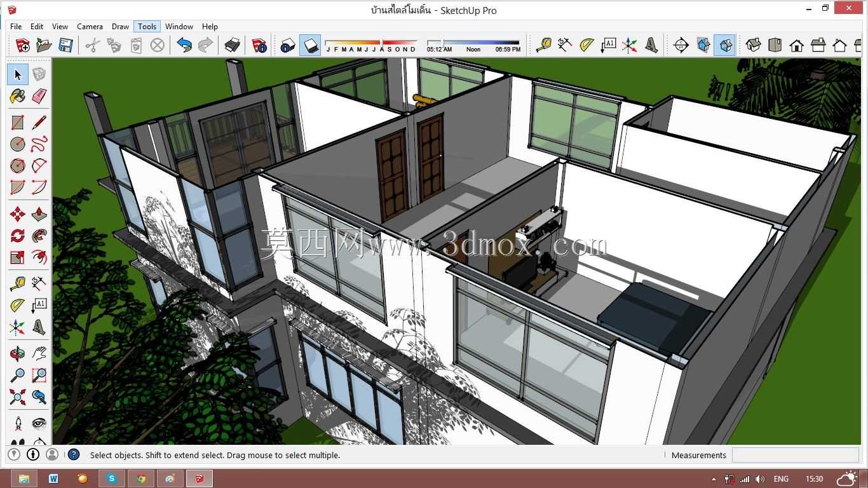Toggle the Section Cuts display button

pyautogui.click(x=724, y=45)
